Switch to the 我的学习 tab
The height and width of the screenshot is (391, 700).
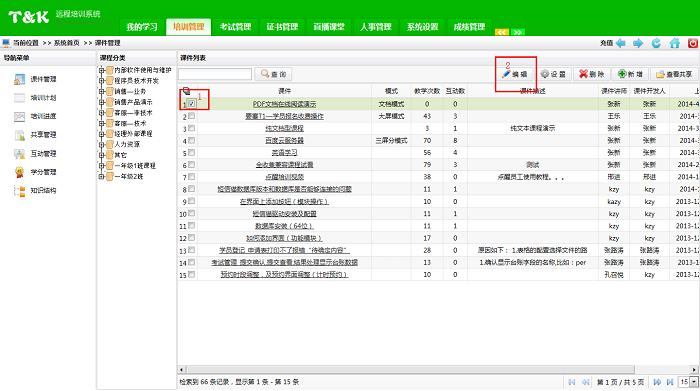pos(142,27)
